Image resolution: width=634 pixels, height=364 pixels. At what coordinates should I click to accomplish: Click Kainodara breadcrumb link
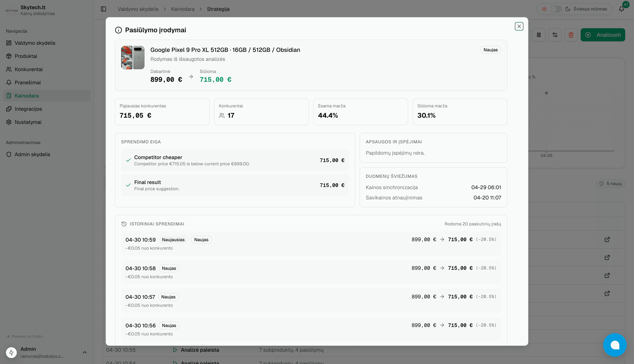tap(183, 9)
